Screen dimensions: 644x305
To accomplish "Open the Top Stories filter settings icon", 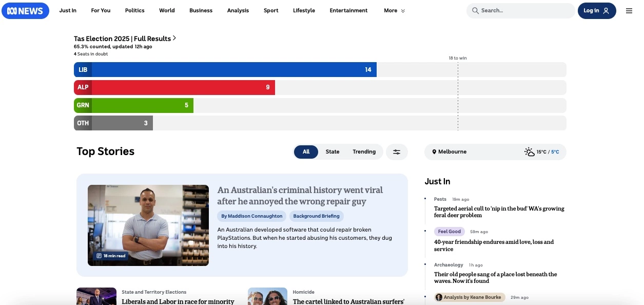I will [397, 152].
